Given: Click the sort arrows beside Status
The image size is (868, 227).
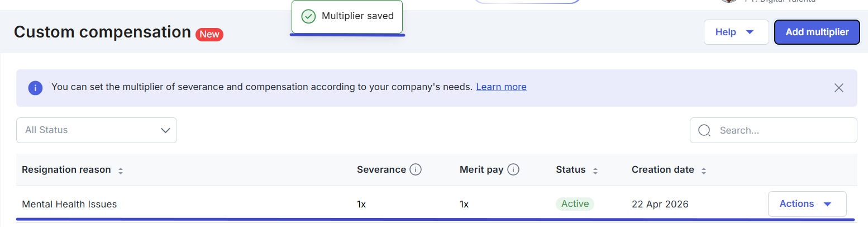Looking at the screenshot, I should point(595,171).
